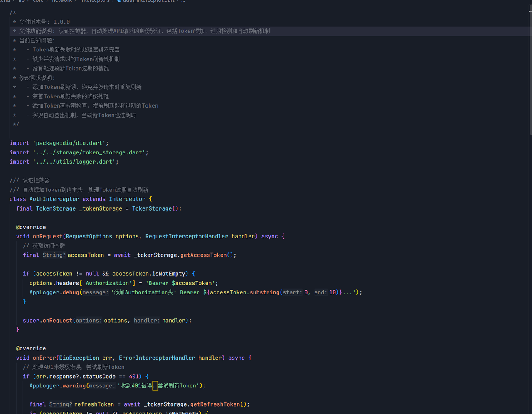Click the Interceptor superclass after extends

coord(127,199)
